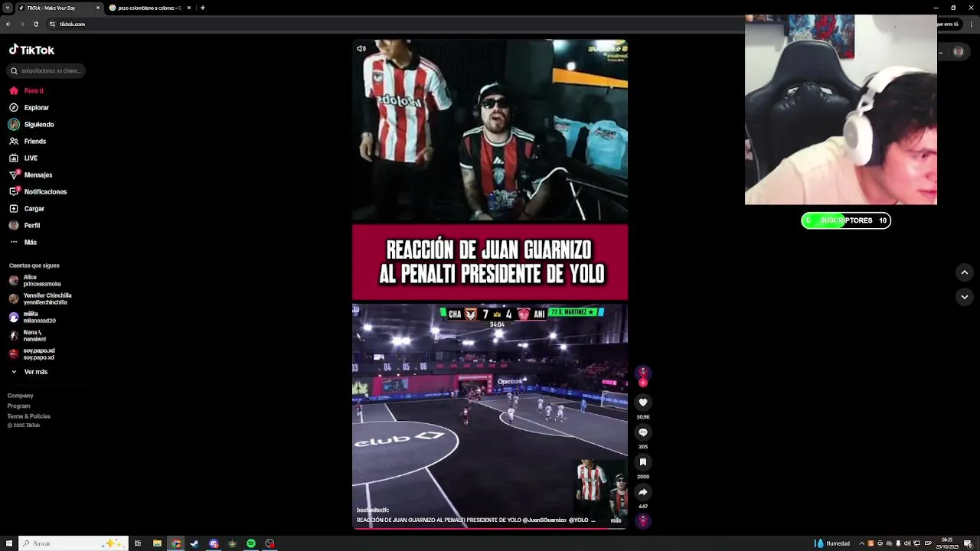Open milita milanesad20 account
Image resolution: width=980 pixels, height=551 pixels.
tap(32, 318)
